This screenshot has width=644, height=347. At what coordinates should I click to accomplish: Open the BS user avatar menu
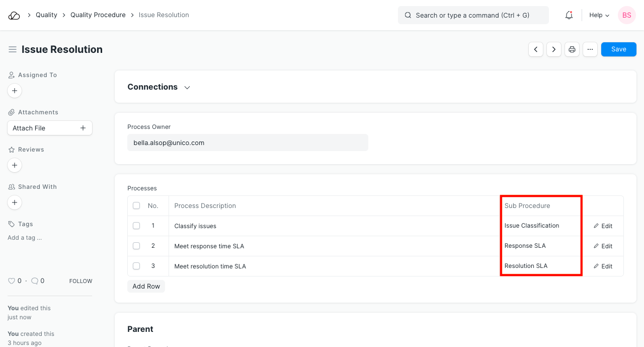(x=626, y=15)
